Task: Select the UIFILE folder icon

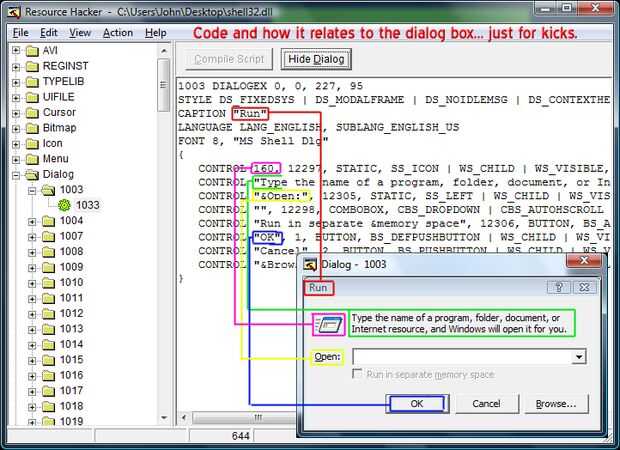Action: 32,97
